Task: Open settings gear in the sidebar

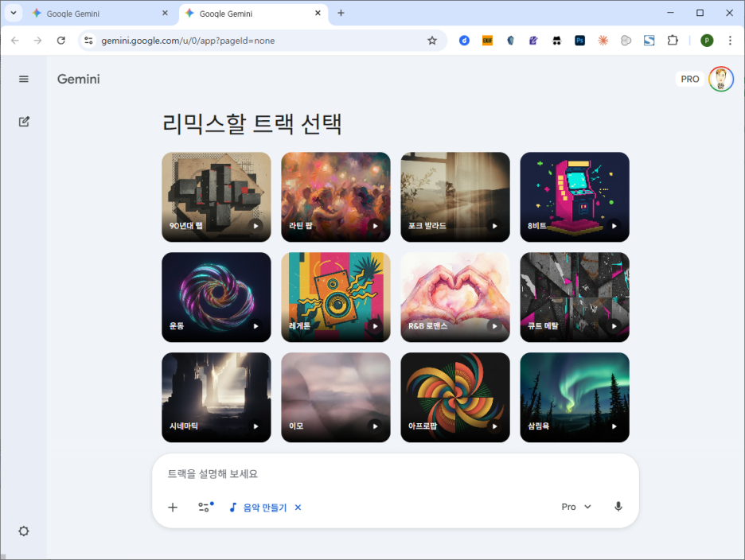Action: (24, 531)
